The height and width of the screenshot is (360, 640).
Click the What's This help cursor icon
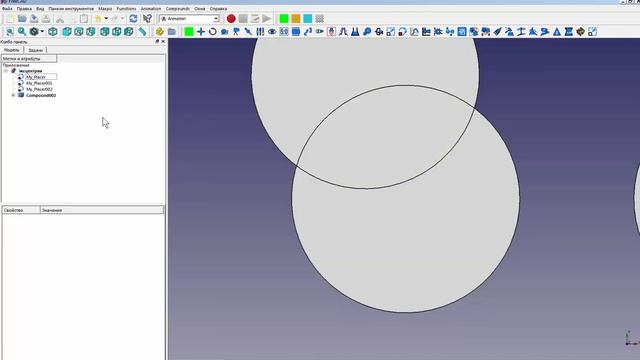tap(147, 19)
